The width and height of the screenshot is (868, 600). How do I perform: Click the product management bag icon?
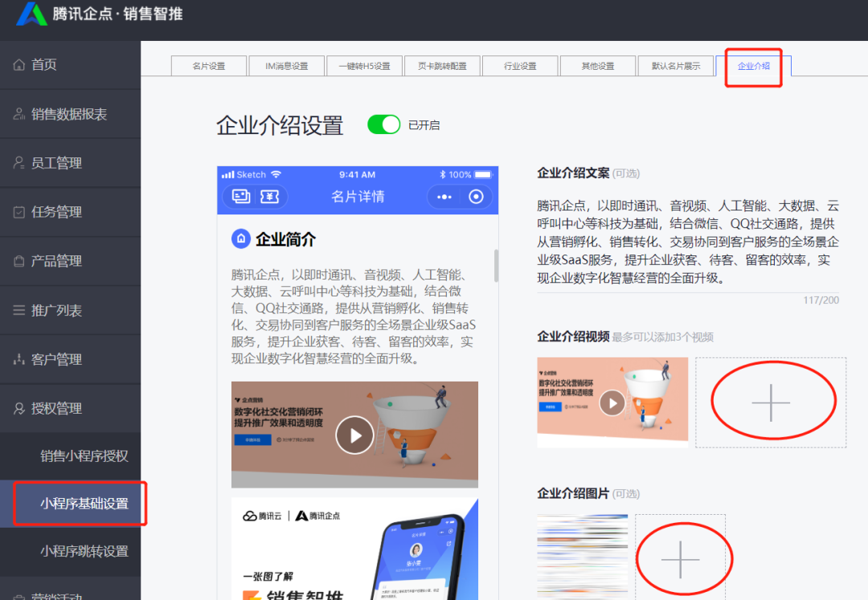(x=18, y=261)
